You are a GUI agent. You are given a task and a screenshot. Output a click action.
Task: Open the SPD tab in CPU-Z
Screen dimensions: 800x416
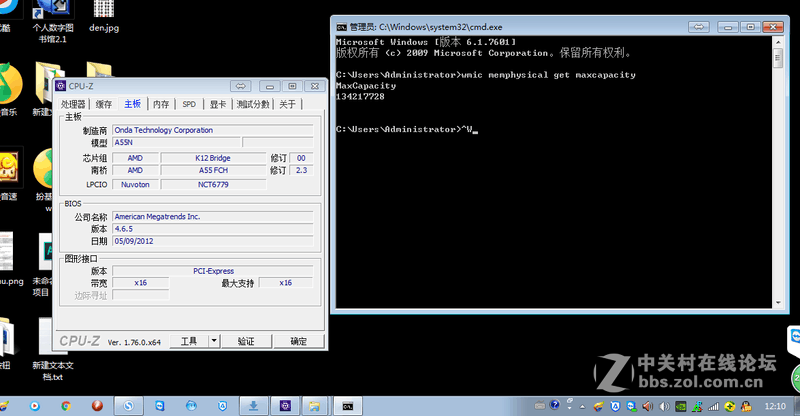pyautogui.click(x=189, y=104)
